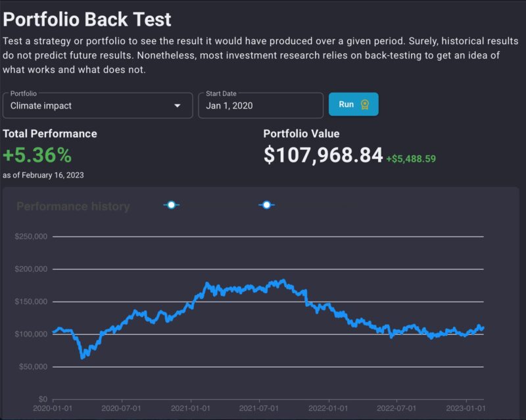Click the Portfolio Back Test heading
Viewport: 526px width, 420px height.
click(87, 19)
